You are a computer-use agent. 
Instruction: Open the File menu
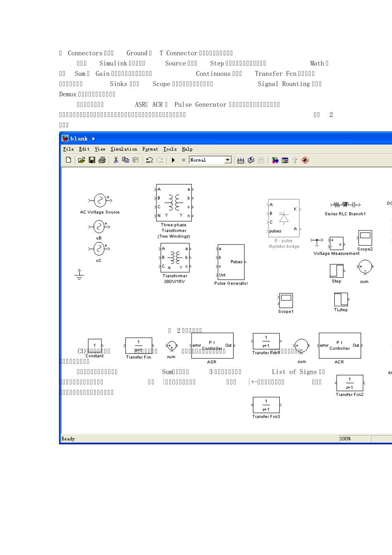[68, 149]
